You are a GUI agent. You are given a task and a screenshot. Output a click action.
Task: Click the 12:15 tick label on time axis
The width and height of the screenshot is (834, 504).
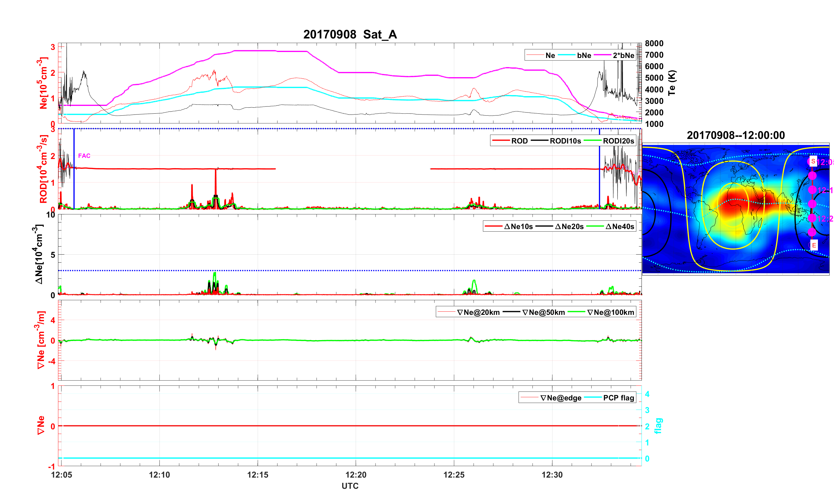pos(258,474)
